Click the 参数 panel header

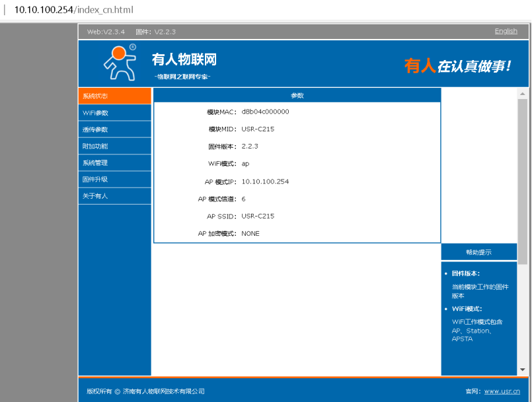[297, 96]
